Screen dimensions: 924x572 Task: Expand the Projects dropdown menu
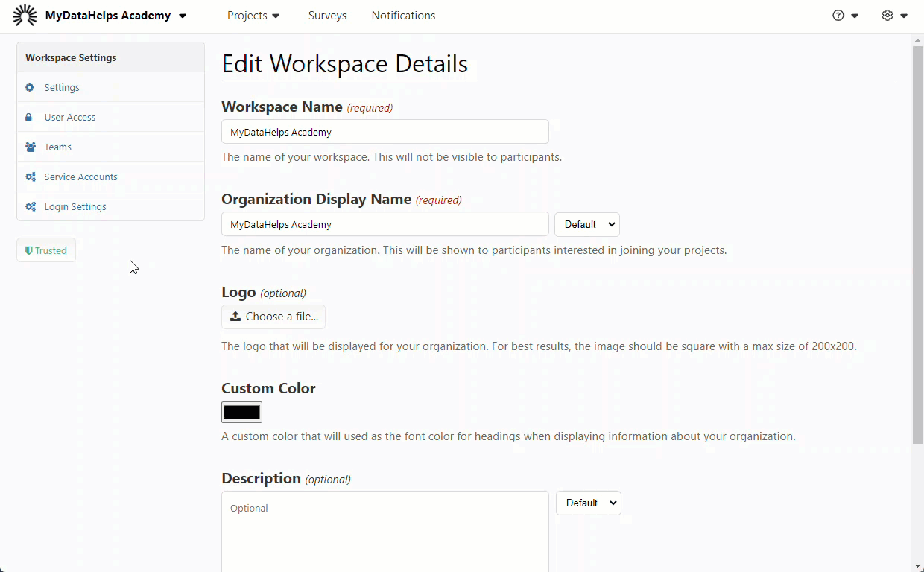tap(253, 16)
